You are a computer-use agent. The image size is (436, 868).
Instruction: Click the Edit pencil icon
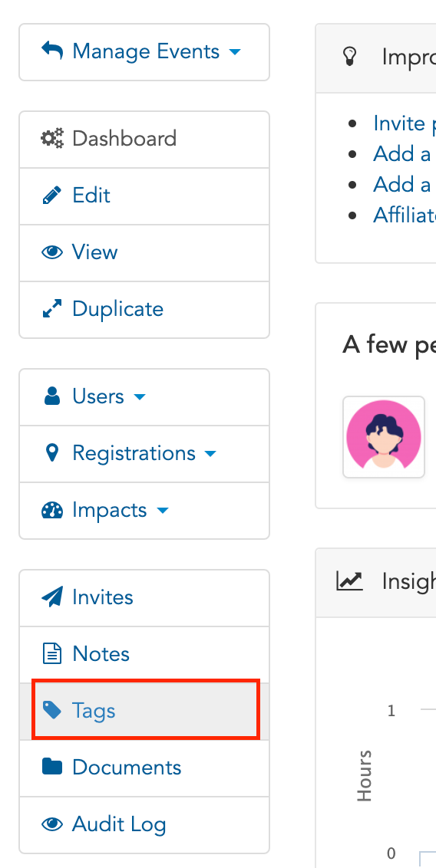52,196
